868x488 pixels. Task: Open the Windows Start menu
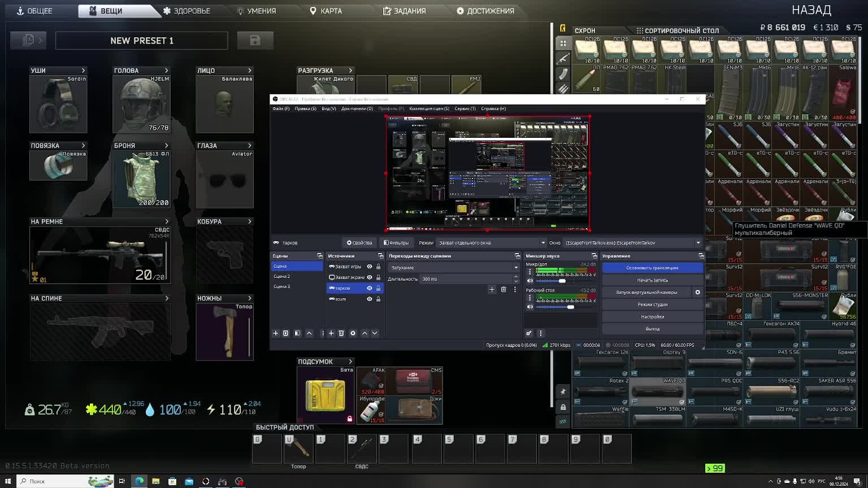click(8, 481)
